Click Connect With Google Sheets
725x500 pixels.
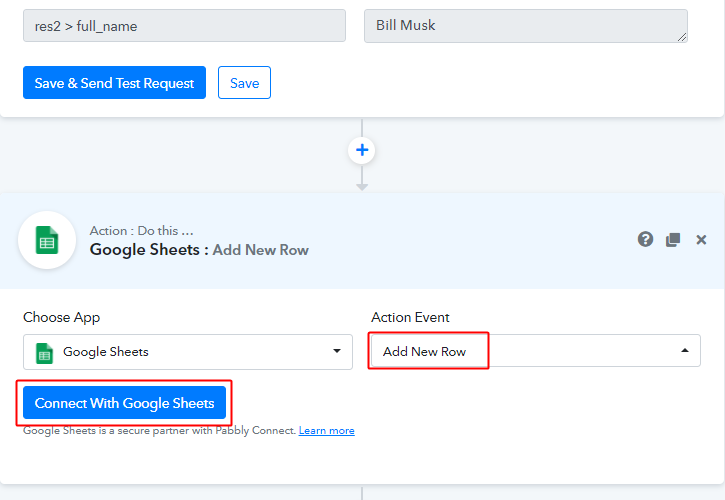coord(124,403)
